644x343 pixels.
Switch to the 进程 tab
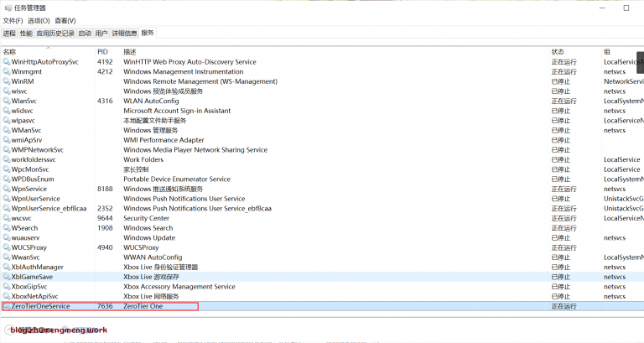click(9, 34)
